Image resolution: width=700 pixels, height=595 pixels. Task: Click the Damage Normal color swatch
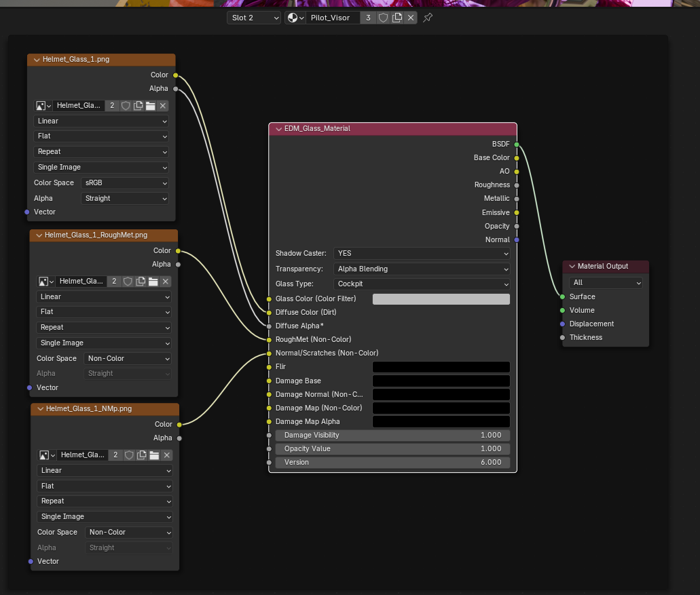pos(441,395)
